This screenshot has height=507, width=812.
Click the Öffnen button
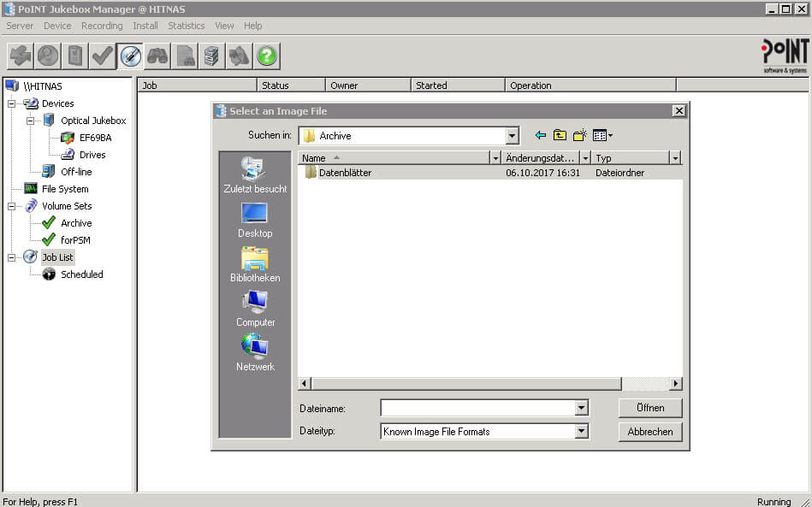650,408
